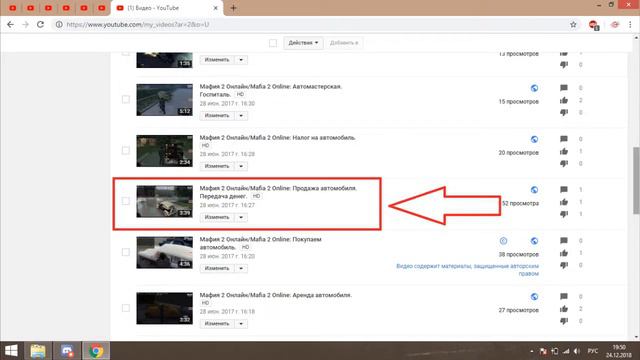This screenshot has height=360, width=640.
Task: Click globe icon for Покупаем автомобиль video
Action: click(x=534, y=241)
